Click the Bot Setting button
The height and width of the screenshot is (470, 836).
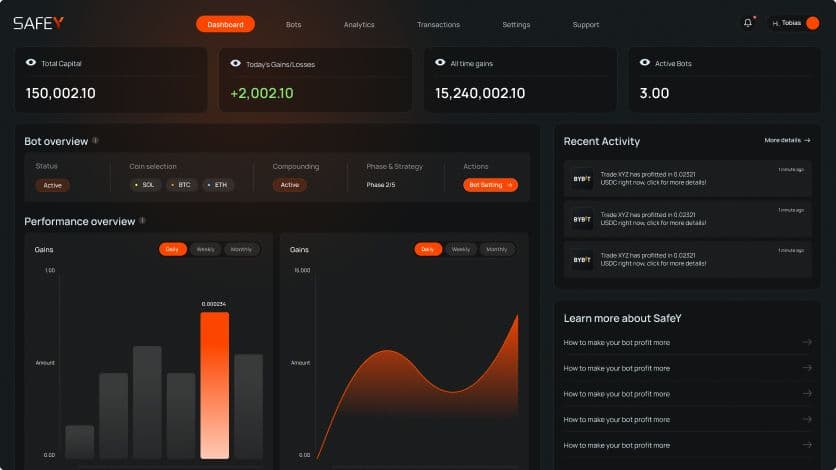490,185
